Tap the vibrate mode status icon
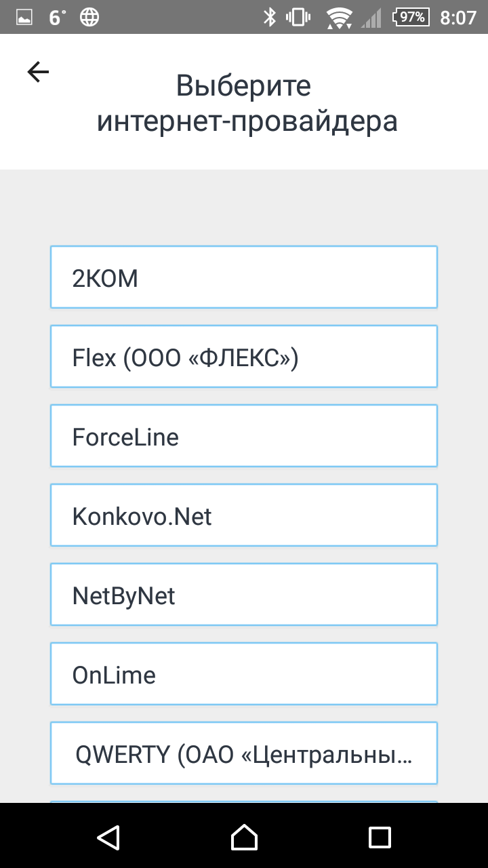 [x=298, y=17]
